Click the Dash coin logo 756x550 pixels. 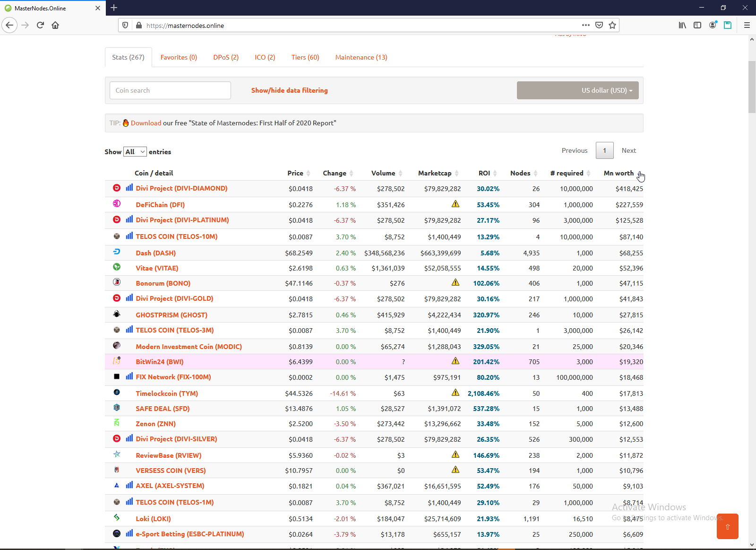[117, 252]
